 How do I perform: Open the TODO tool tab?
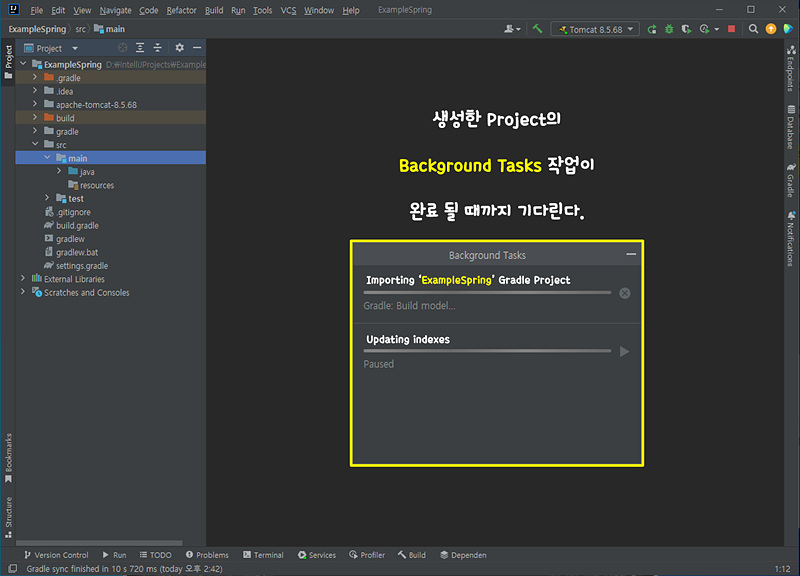pyautogui.click(x=156, y=555)
